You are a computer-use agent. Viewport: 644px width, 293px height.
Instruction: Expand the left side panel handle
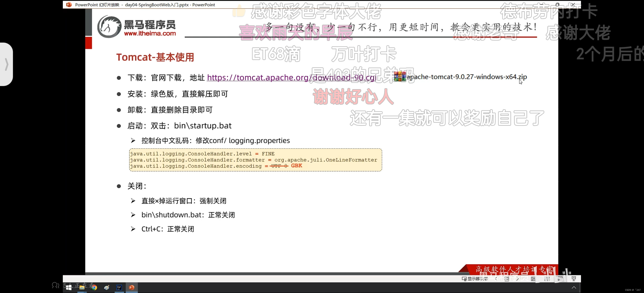click(7, 64)
